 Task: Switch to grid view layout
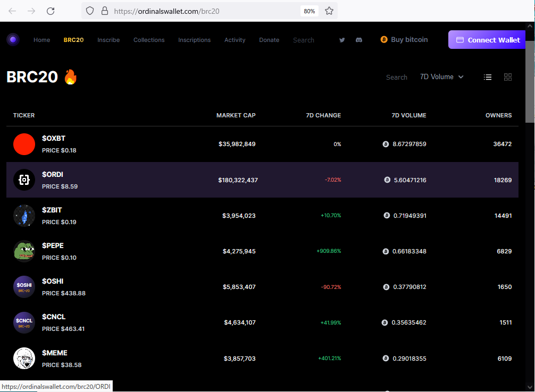pos(508,77)
